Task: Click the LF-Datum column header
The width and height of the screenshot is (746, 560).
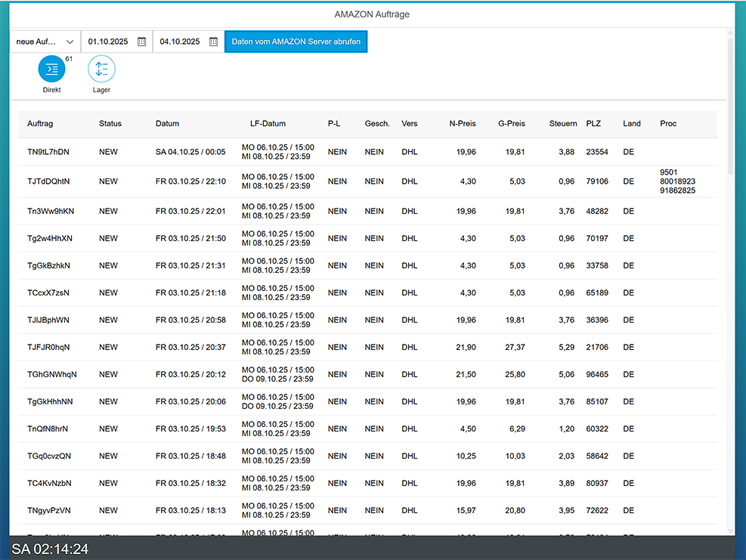Action: 268,124
